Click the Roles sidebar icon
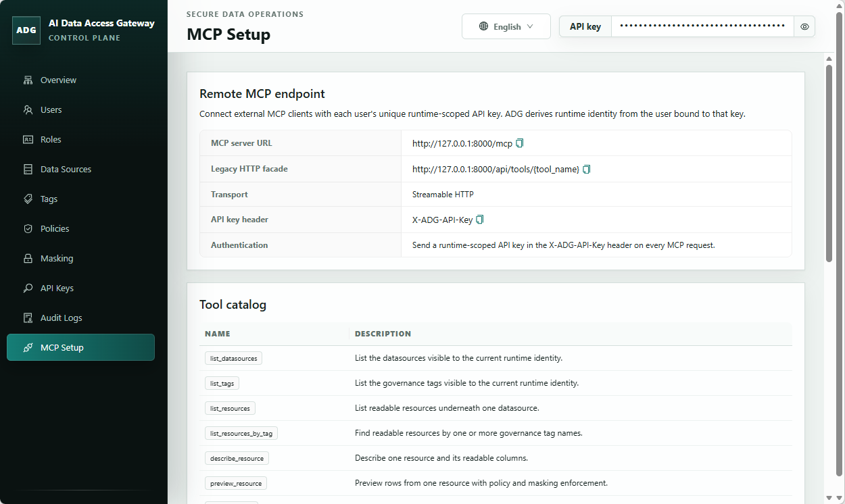 tap(28, 140)
